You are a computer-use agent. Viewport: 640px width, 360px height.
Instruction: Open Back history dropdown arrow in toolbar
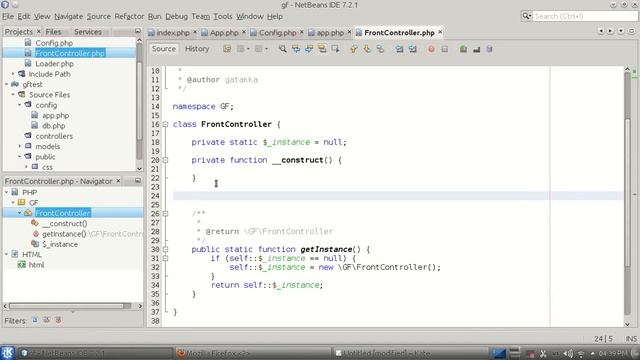click(248, 49)
